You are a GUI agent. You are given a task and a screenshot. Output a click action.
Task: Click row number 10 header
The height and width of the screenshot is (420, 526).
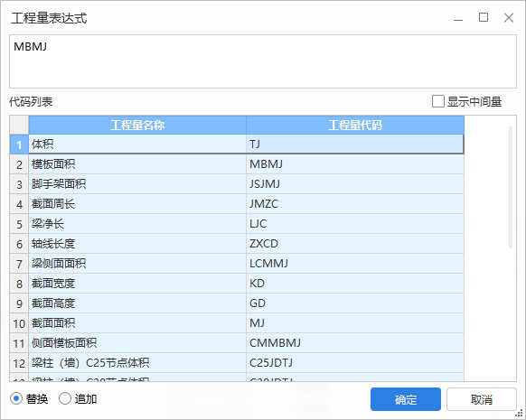(x=19, y=323)
